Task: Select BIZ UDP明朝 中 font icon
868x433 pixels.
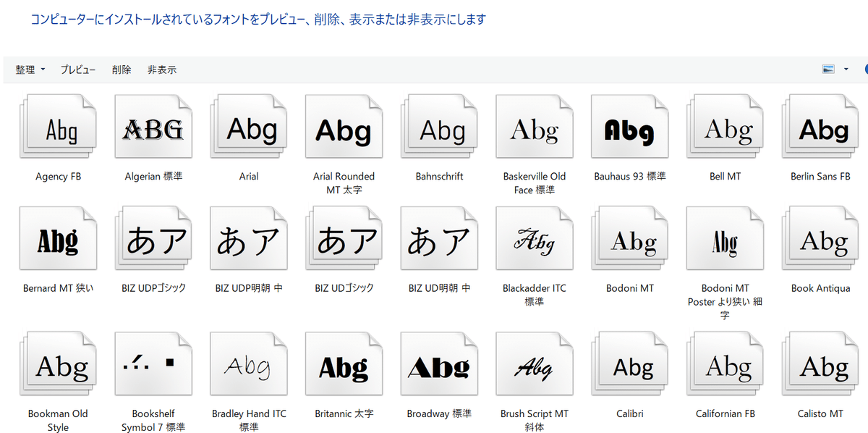Action: (x=249, y=238)
